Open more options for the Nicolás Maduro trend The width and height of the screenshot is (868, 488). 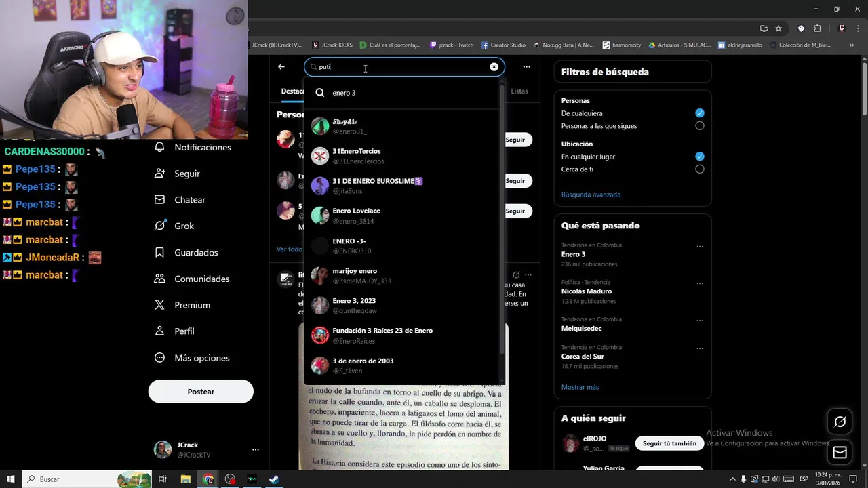tap(700, 283)
